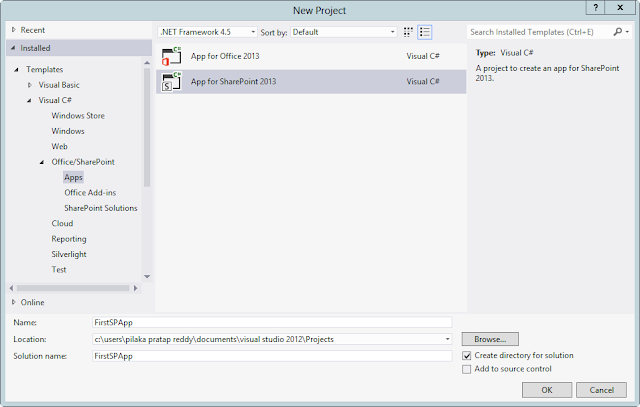The image size is (640, 407).
Task: Click tree scrollbar down arrow
Action: pos(147,276)
